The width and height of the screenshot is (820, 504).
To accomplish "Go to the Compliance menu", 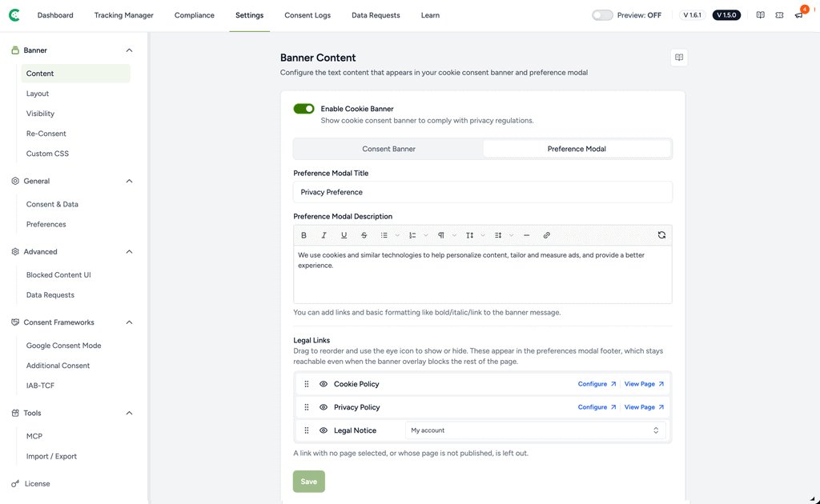I will pos(195,15).
